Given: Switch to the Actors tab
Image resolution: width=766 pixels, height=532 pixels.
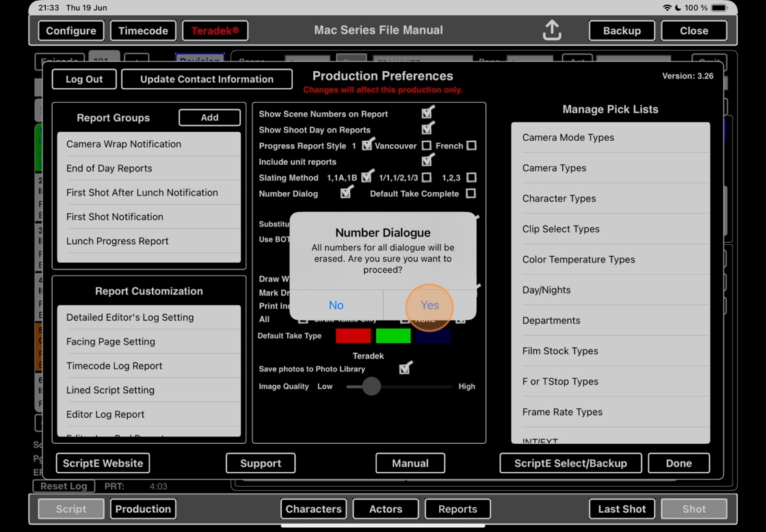Looking at the screenshot, I should [386, 509].
